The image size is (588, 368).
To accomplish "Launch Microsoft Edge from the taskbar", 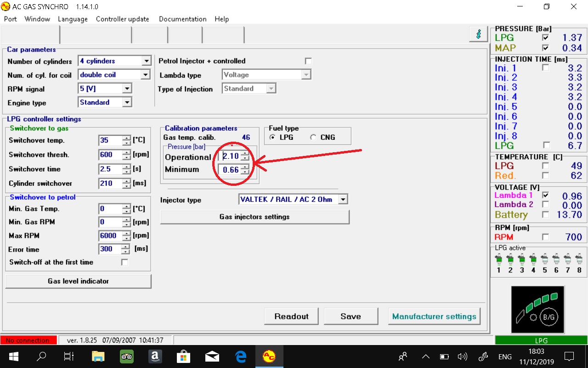I will pos(240,356).
